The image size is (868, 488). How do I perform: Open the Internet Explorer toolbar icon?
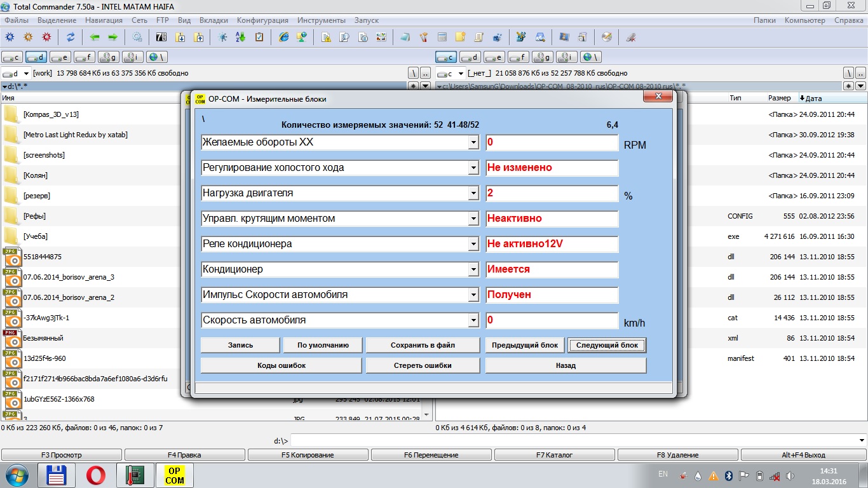point(284,37)
